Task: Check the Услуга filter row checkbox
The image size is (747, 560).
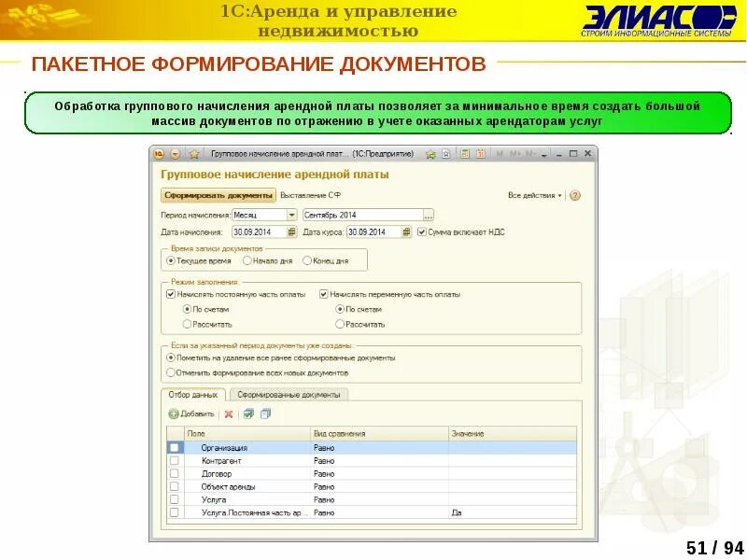Action: point(175,499)
